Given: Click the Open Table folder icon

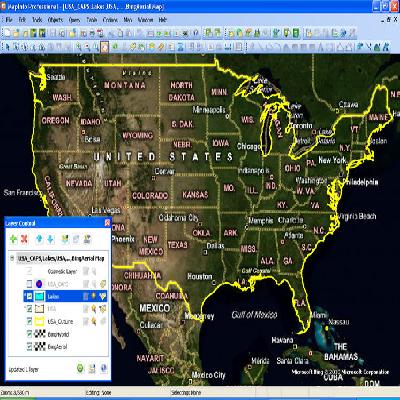Looking at the screenshot, I should point(16,33).
